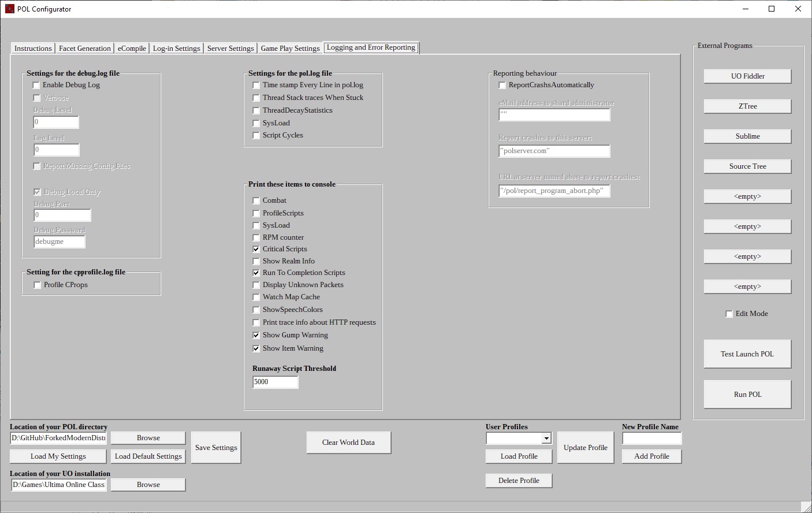The image size is (812, 513).
Task: Browse for the POL directory location
Action: [148, 438]
